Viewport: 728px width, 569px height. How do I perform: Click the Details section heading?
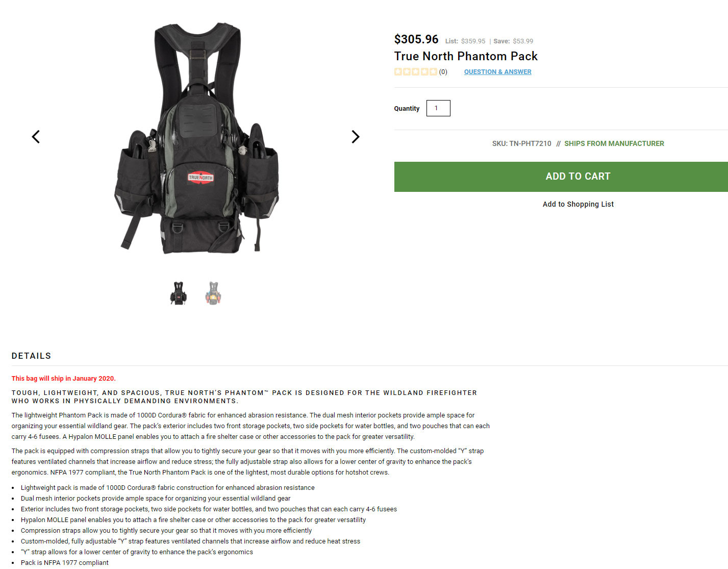coord(32,356)
